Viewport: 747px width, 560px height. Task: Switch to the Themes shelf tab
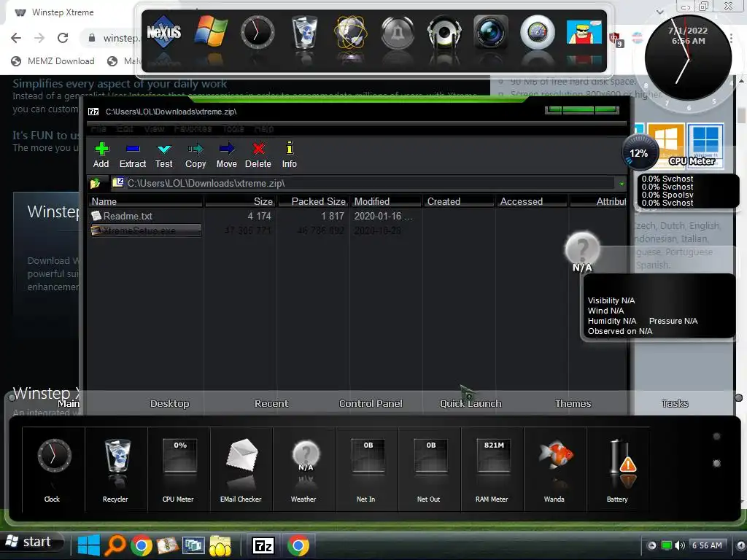click(573, 403)
